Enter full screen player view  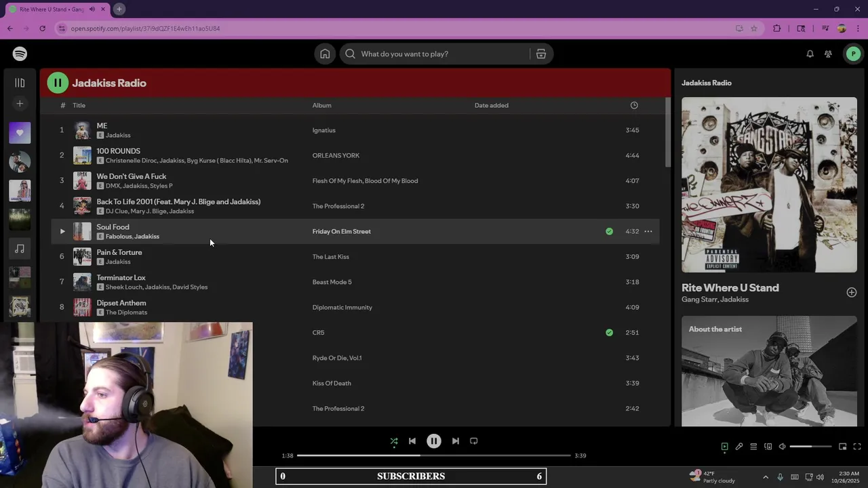[857, 447]
